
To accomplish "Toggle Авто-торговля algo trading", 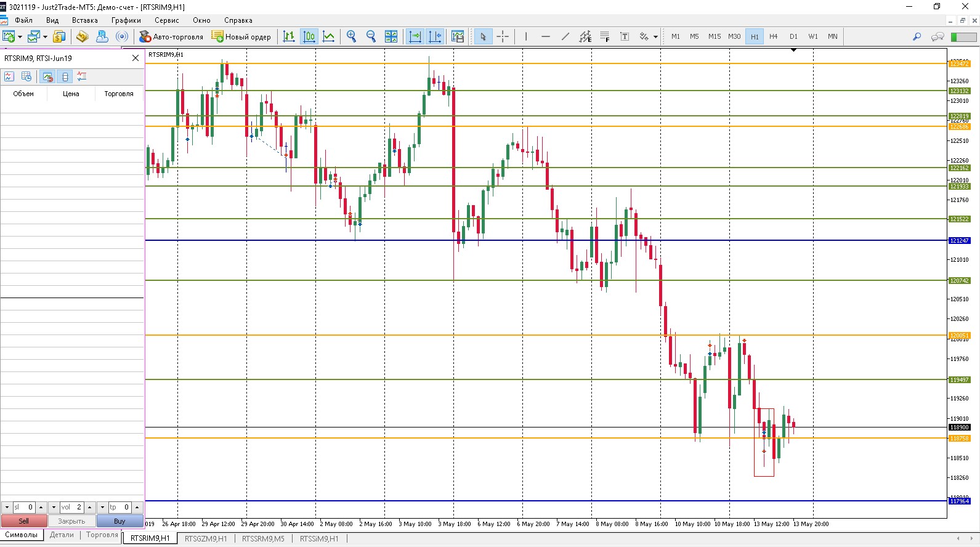I will (171, 36).
